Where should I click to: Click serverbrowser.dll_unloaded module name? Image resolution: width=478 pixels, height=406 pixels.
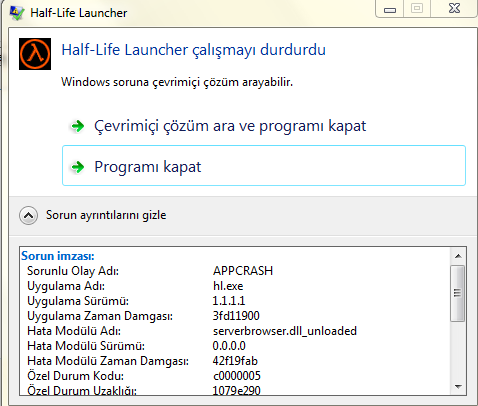coord(285,331)
